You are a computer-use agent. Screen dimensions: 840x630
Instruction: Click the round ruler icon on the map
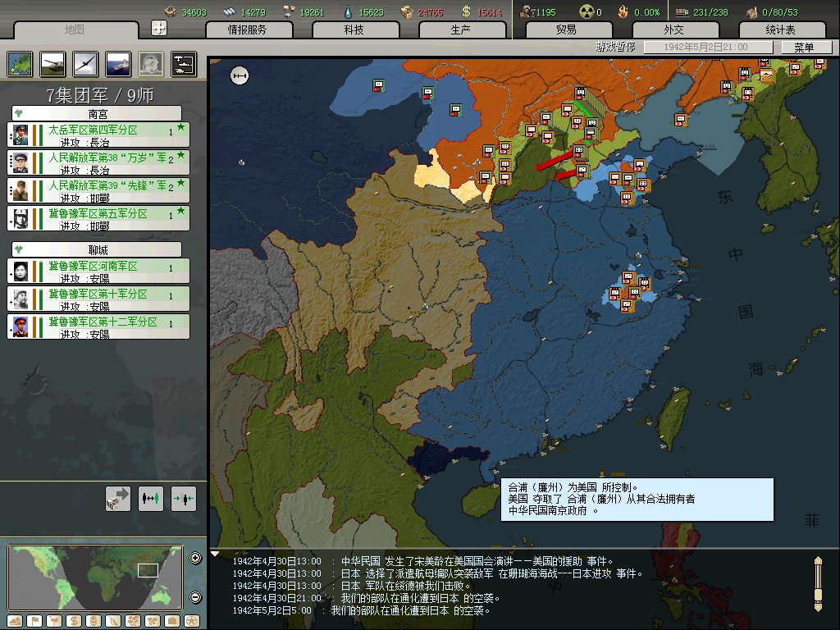click(240, 75)
